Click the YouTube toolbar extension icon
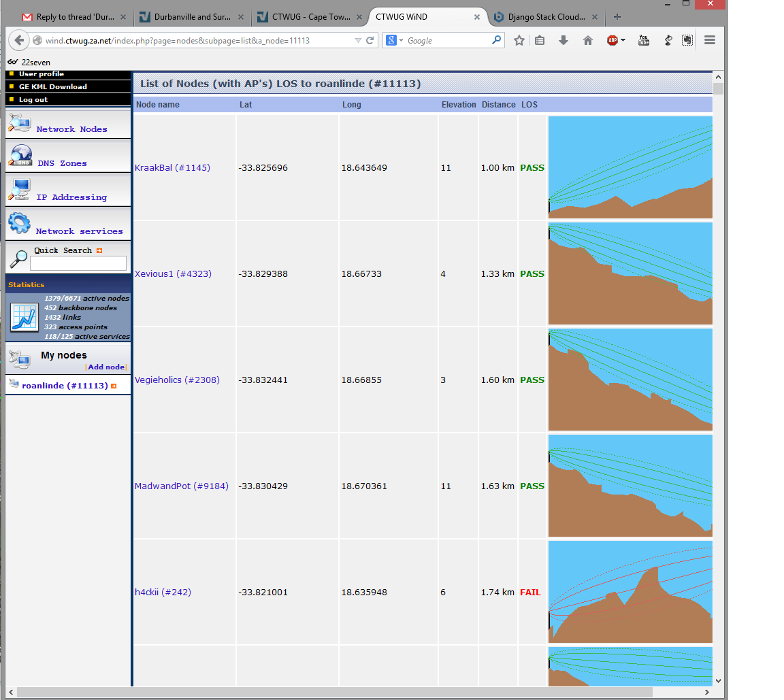 tap(643, 41)
